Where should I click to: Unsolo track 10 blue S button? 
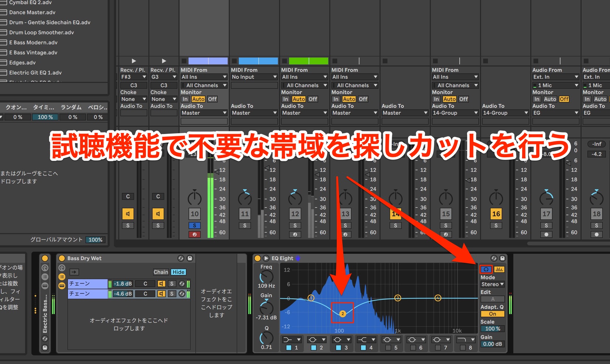(x=195, y=226)
